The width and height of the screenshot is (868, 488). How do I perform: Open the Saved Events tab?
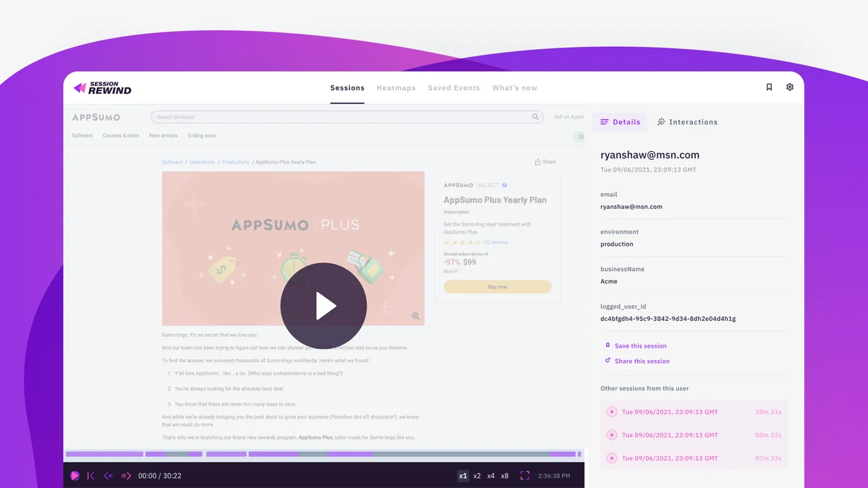tap(454, 88)
